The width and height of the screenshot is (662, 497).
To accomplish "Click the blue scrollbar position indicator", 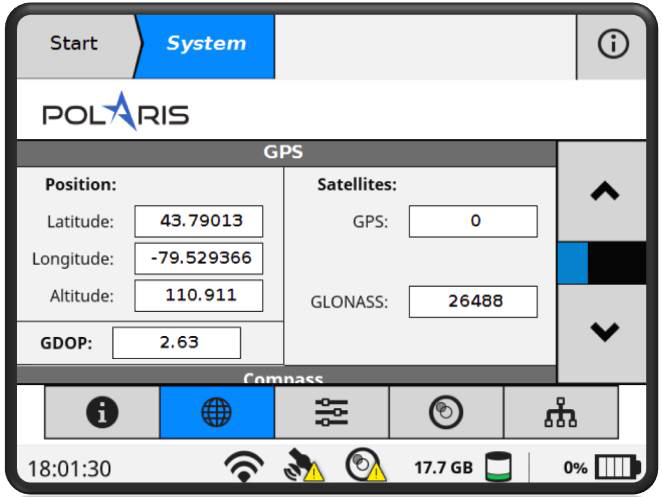I will 572,263.
